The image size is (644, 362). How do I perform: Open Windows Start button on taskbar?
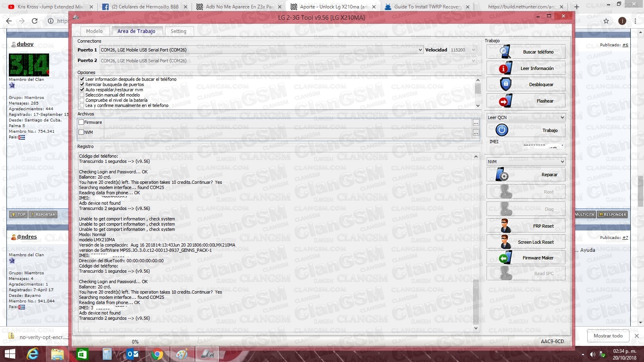pyautogui.click(x=10, y=354)
